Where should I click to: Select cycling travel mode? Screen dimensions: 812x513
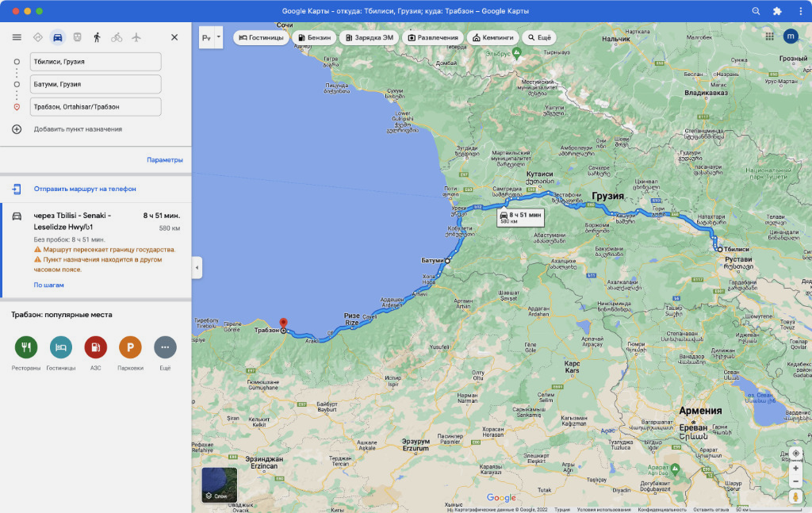pos(117,37)
